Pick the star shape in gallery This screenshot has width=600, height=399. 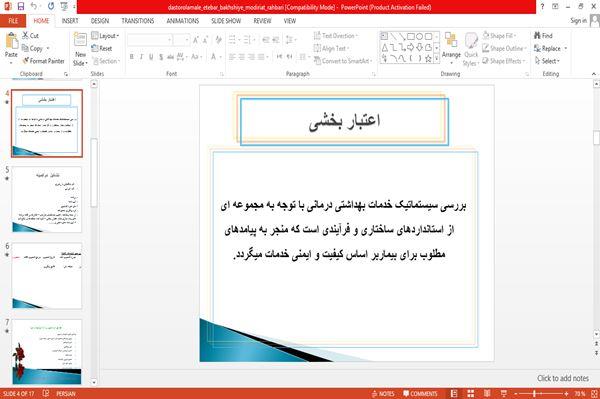click(428, 59)
